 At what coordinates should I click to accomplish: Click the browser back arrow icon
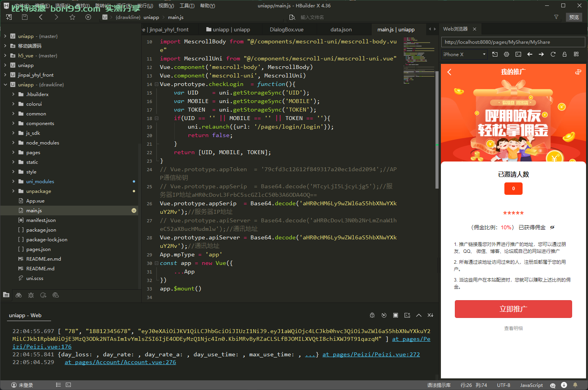(x=530, y=54)
